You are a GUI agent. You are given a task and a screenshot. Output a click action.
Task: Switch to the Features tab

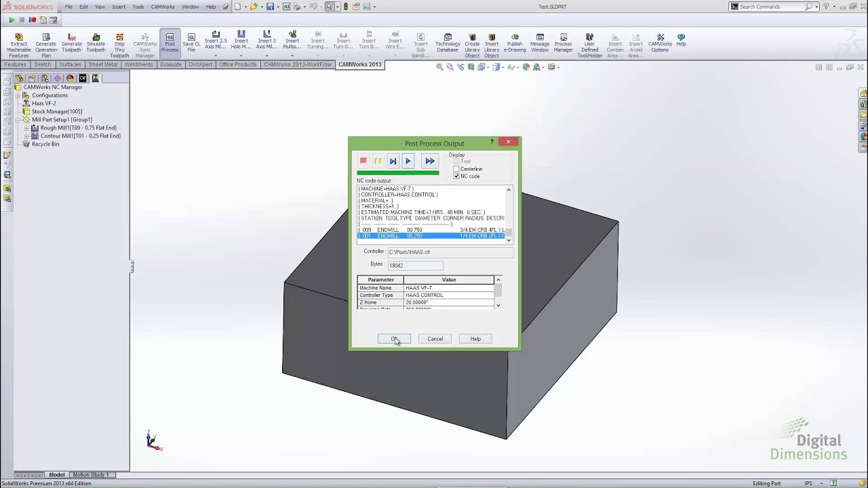(16, 64)
